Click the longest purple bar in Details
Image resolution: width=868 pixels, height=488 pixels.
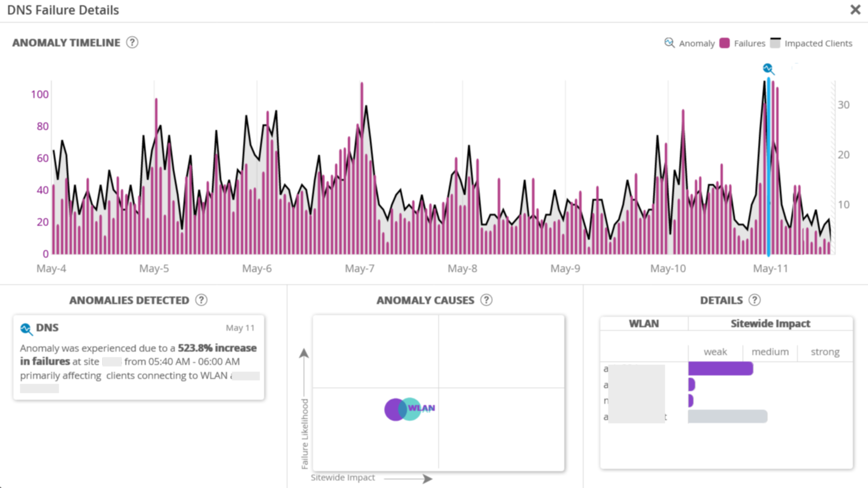coord(720,368)
